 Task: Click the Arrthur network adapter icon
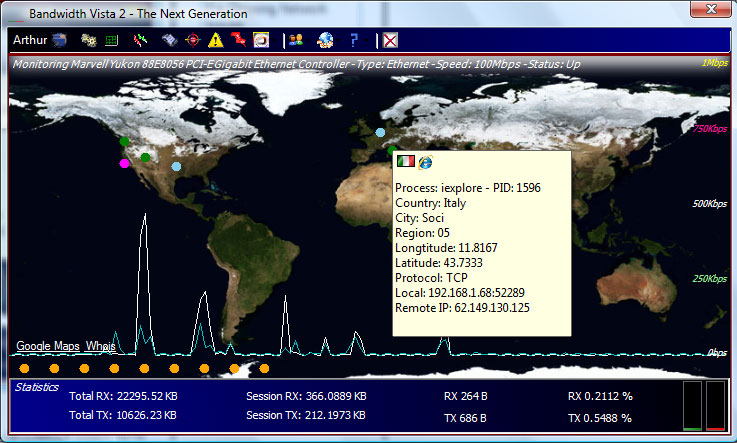(x=59, y=40)
